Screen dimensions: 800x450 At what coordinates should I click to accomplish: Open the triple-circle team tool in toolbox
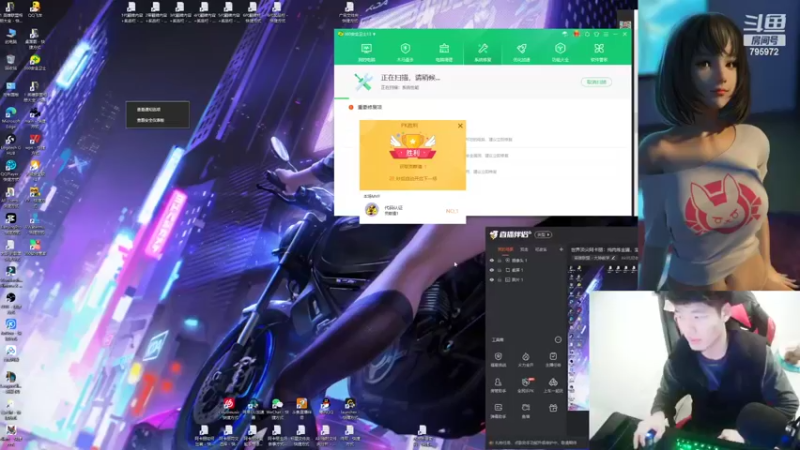553,385
